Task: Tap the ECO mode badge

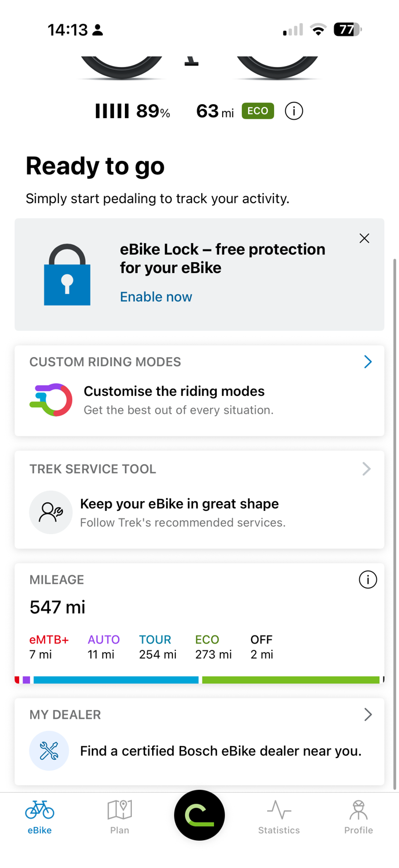Action: tap(258, 111)
